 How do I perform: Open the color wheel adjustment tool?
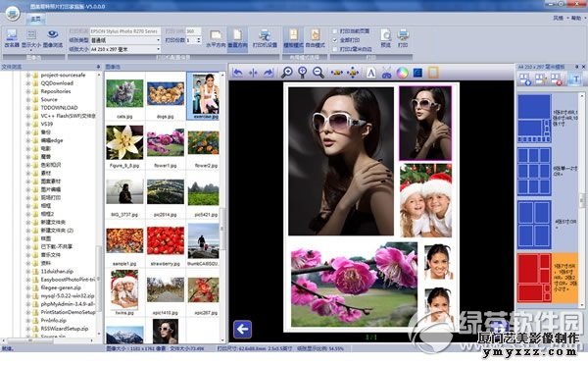402,73
